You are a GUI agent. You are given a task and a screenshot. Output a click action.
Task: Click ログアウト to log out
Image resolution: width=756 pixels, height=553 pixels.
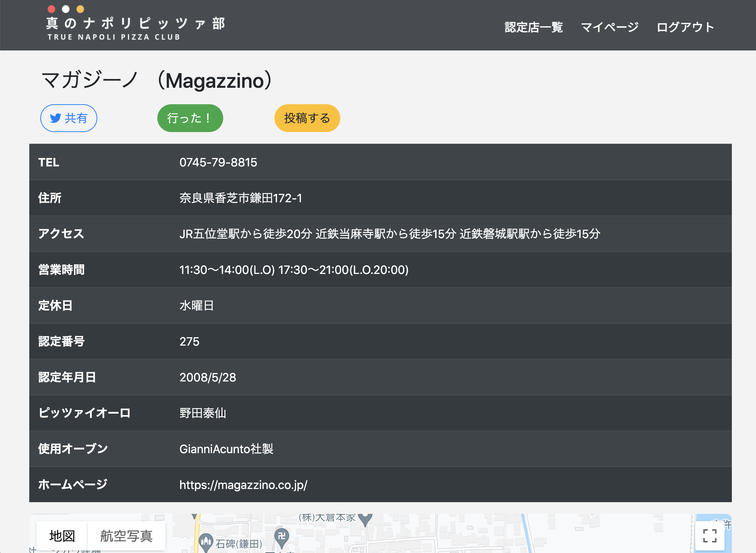tap(685, 27)
